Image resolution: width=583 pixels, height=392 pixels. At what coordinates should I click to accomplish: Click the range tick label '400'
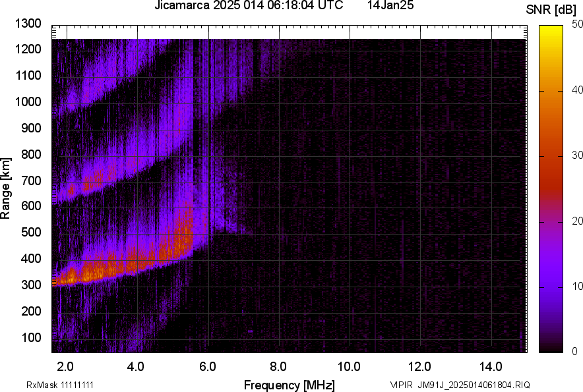[31, 259]
